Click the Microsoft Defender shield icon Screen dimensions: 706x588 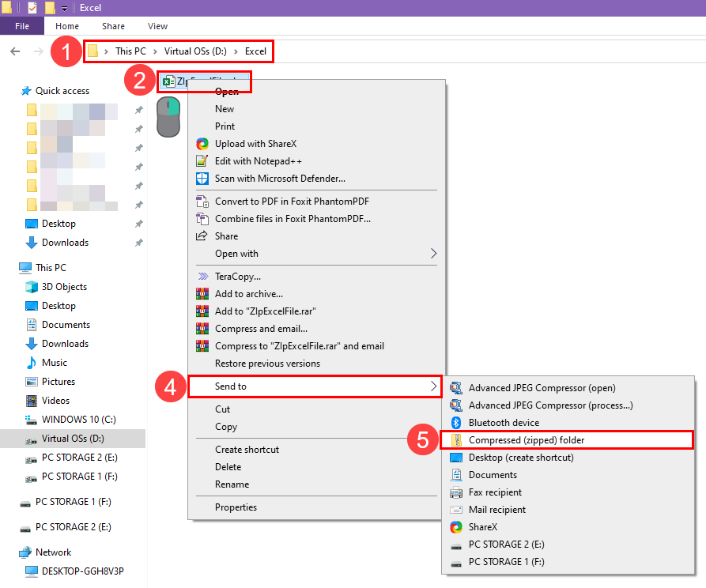coord(202,179)
